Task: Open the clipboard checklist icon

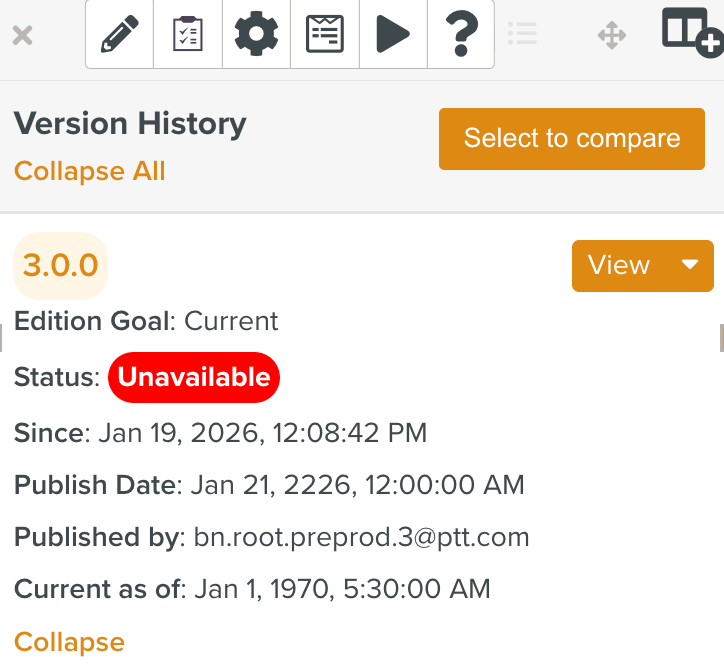Action: coord(188,35)
